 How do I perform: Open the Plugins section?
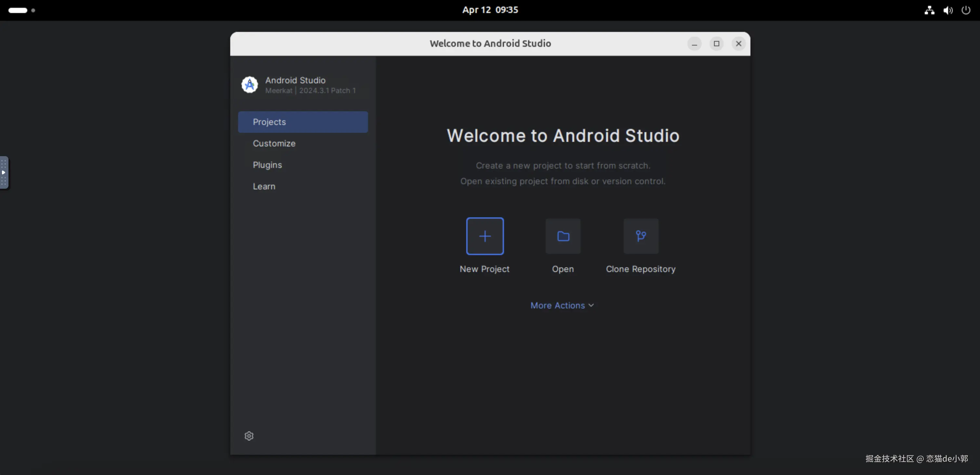click(267, 165)
